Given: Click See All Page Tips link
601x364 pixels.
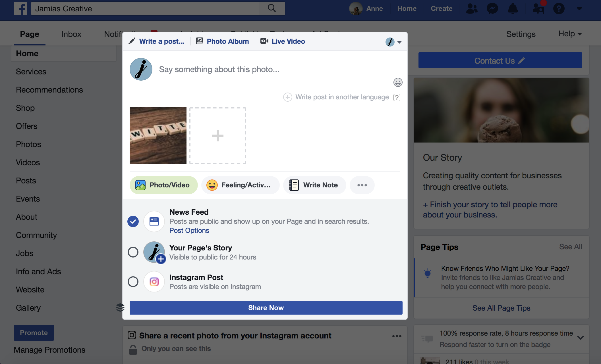Looking at the screenshot, I should coord(501,308).
